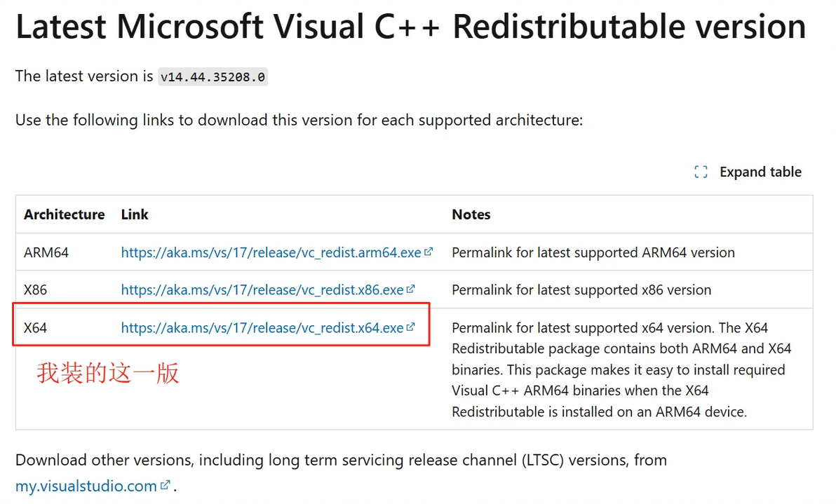Click the ARM64 permalink note text
This screenshot has width=836, height=504.
(593, 252)
